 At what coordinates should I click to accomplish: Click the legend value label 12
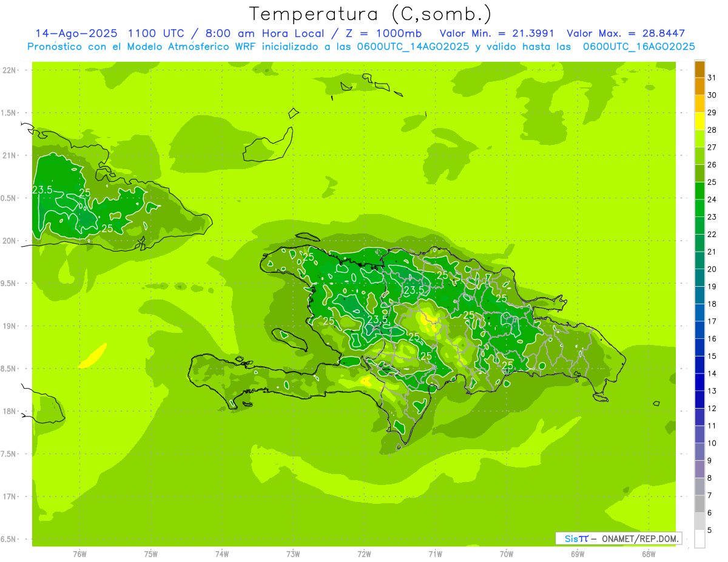(712, 409)
